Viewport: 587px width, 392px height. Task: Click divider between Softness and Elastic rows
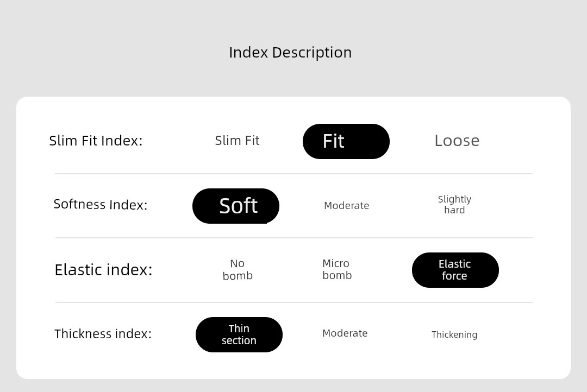294,237
